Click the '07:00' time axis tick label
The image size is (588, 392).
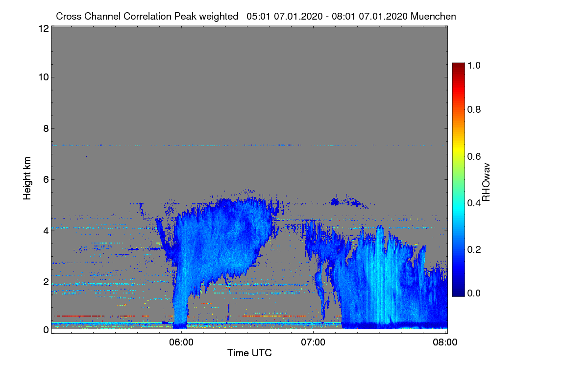314,342
